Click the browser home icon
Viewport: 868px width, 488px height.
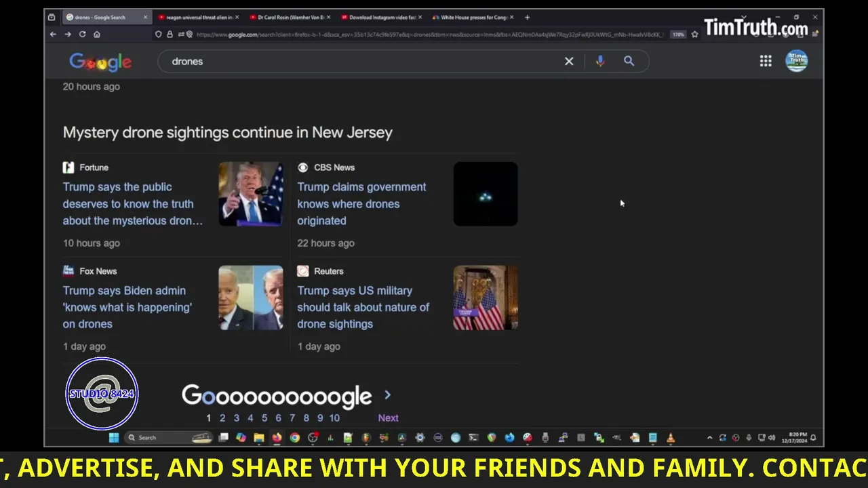click(97, 34)
